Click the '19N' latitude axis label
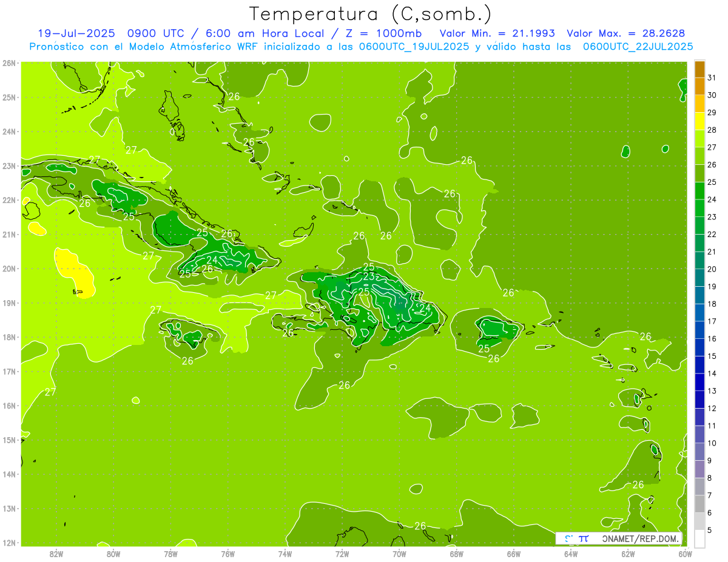 pos(8,303)
